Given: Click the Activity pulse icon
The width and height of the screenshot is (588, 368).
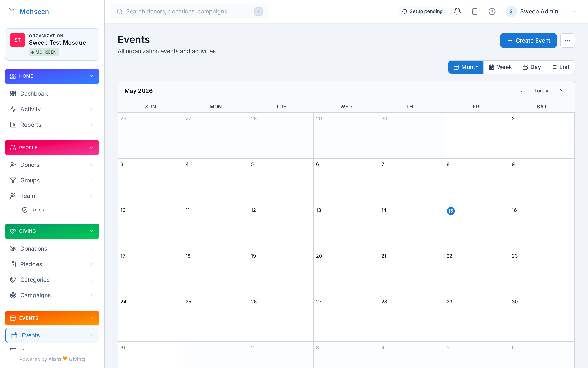Looking at the screenshot, I should point(13,109).
